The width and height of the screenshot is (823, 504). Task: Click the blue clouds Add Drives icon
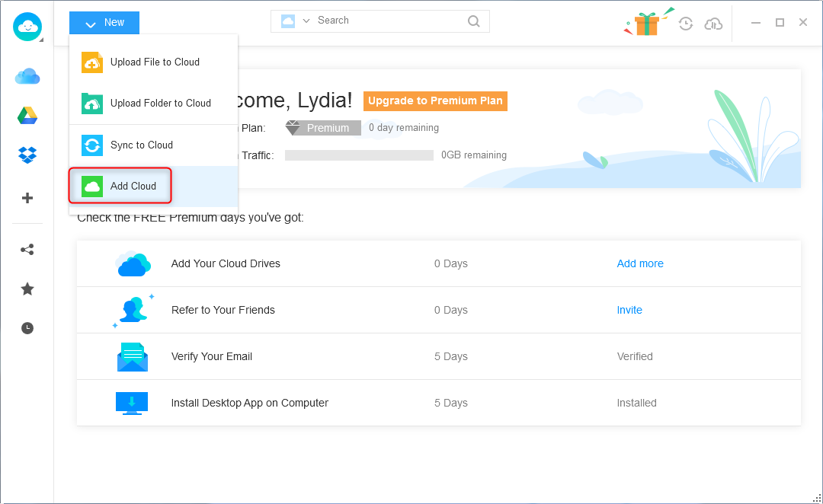(133, 263)
